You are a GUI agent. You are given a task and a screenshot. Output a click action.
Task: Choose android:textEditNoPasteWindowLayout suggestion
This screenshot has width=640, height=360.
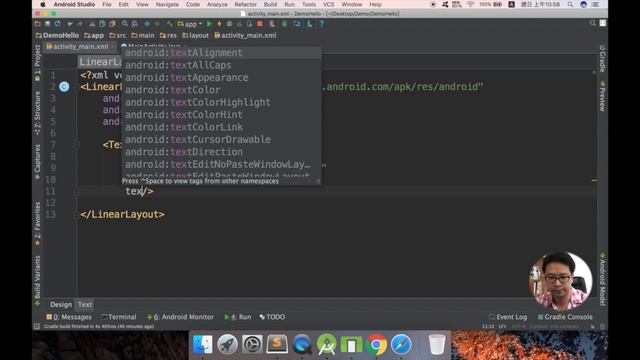pos(221,164)
